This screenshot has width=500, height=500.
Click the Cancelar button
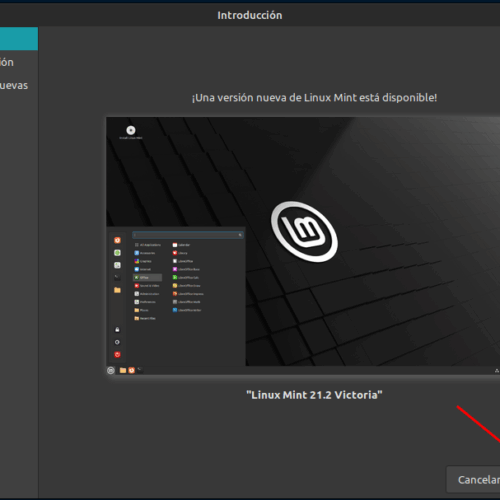point(474,479)
